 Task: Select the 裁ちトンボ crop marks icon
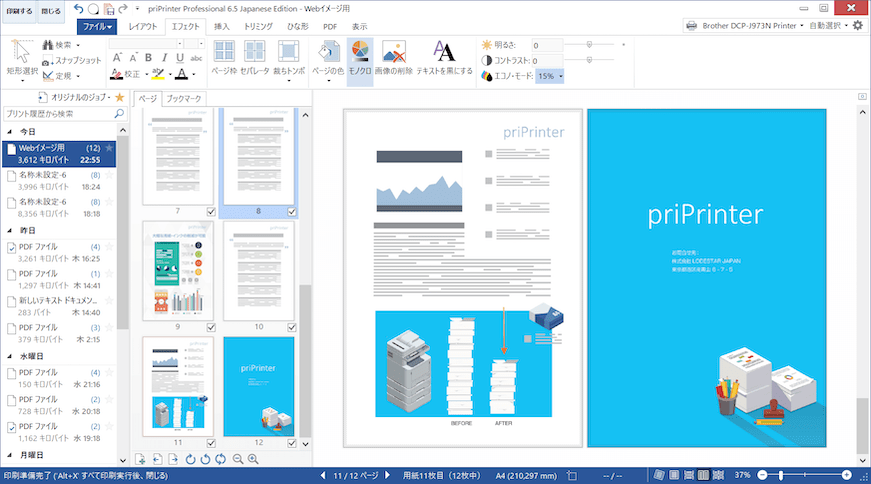tap(287, 58)
